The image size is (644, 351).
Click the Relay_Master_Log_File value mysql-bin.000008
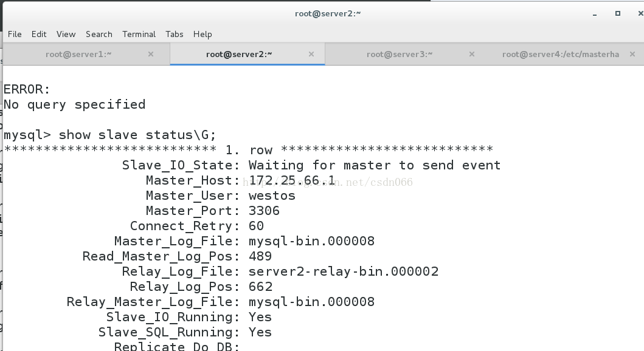[x=312, y=302]
